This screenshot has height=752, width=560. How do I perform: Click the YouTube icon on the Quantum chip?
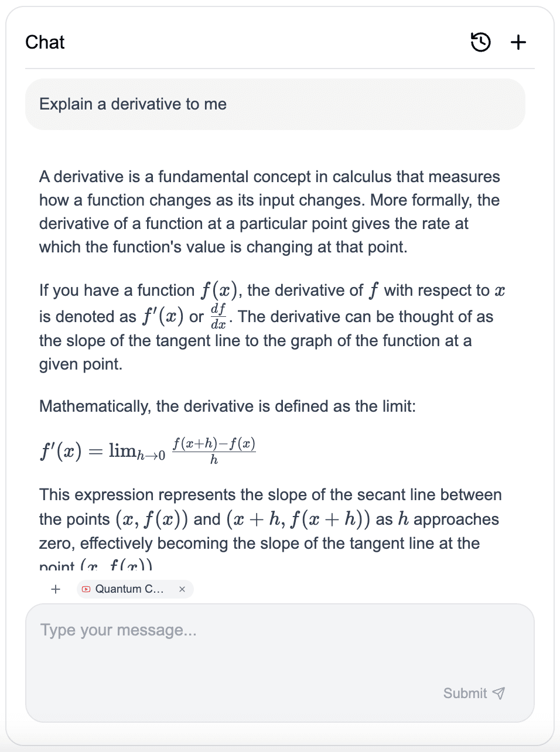coord(86,589)
